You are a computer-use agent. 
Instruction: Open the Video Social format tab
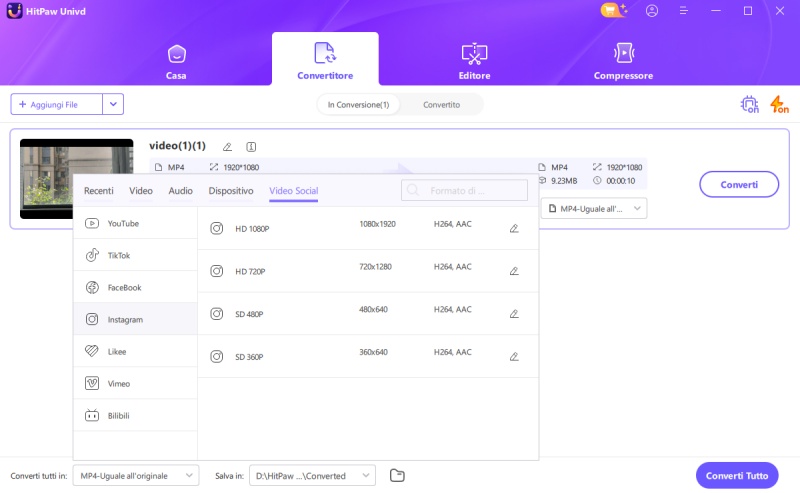point(293,191)
